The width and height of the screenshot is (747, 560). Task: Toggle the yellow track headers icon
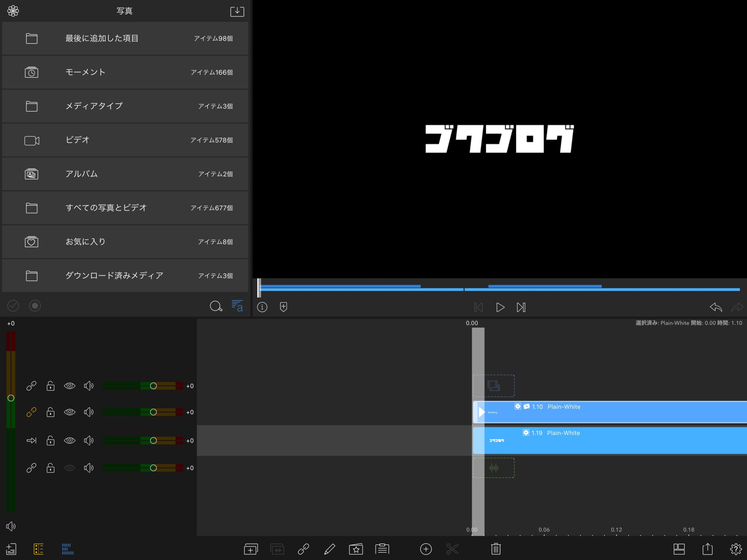coord(39,549)
